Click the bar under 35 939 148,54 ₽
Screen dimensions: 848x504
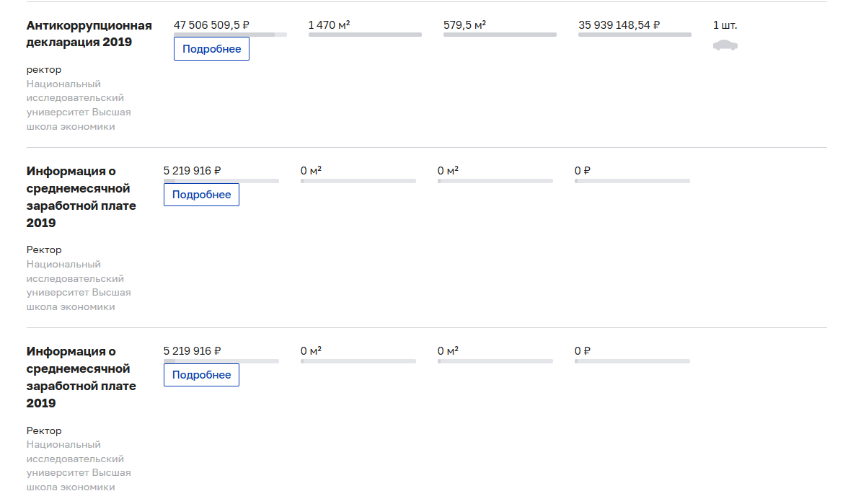635,35
